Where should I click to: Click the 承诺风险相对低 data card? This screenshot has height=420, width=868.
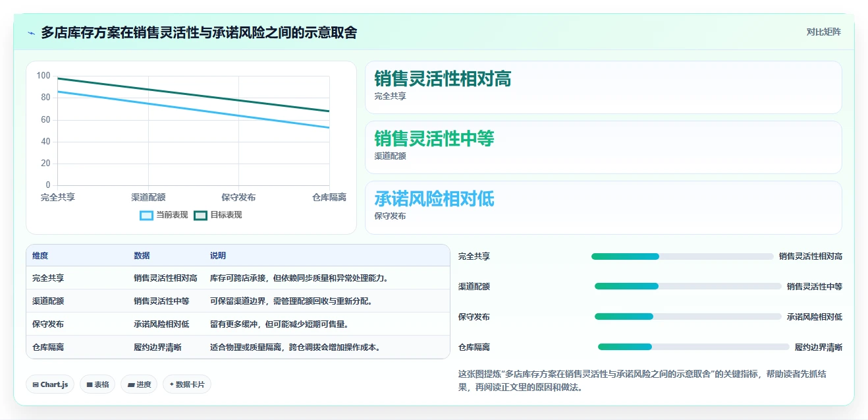point(603,207)
